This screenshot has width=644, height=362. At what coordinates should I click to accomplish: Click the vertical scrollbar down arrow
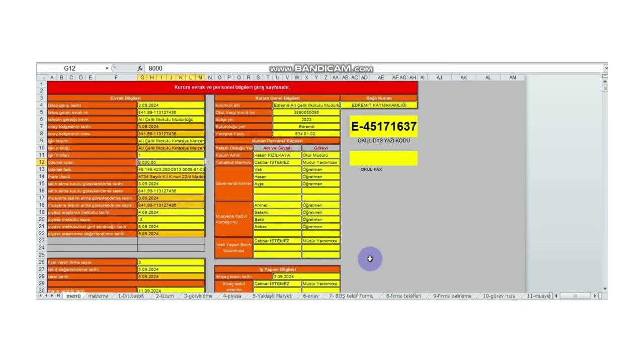[605, 289]
